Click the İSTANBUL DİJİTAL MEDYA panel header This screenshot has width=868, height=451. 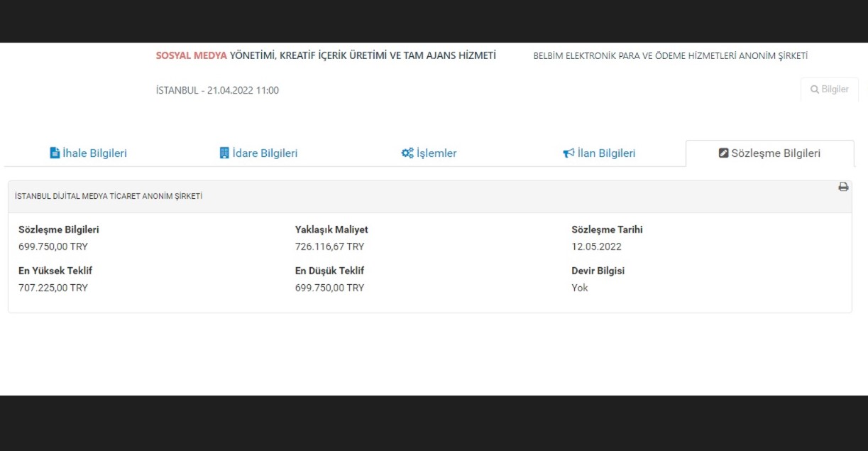(109, 196)
